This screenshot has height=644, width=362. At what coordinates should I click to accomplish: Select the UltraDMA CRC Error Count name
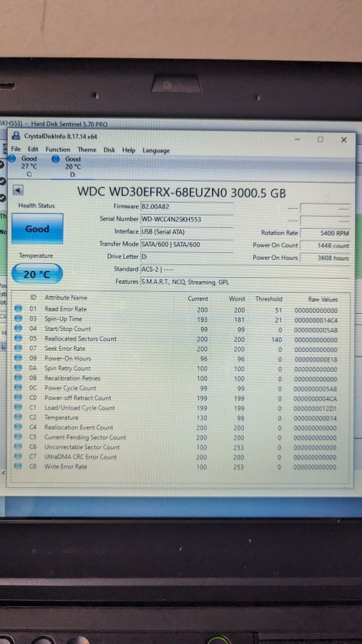[80, 457]
